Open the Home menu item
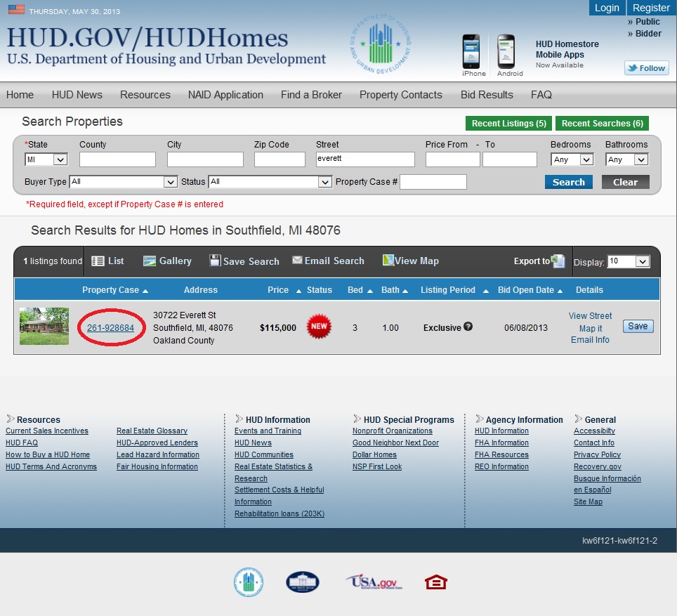This screenshot has width=677, height=616. (x=20, y=95)
